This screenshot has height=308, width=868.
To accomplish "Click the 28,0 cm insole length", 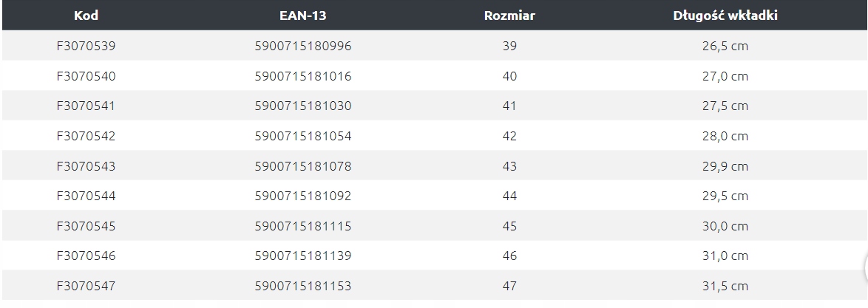I will click(725, 136).
